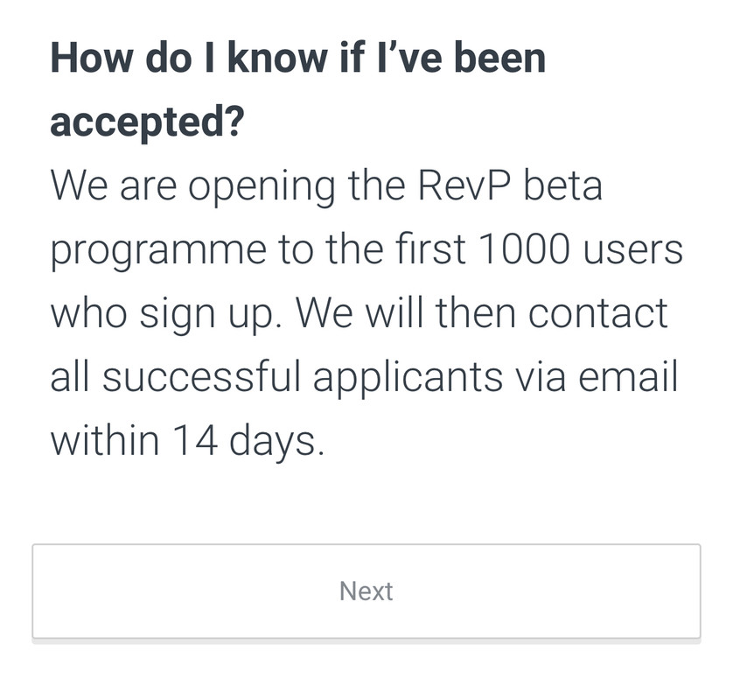Click the word "beta" after RevP
Image resolution: width=733 pixels, height=700 pixels.
pyautogui.click(x=562, y=185)
